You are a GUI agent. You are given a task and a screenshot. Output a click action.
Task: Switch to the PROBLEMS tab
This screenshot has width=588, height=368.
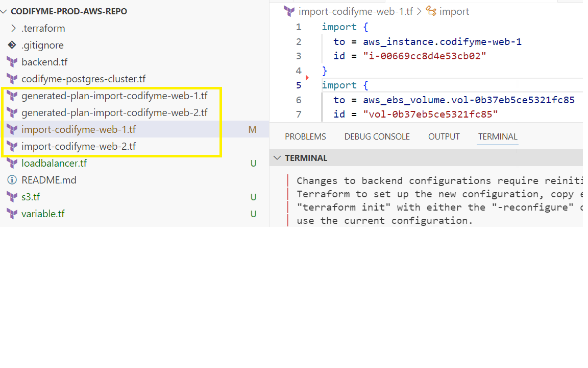click(x=305, y=136)
